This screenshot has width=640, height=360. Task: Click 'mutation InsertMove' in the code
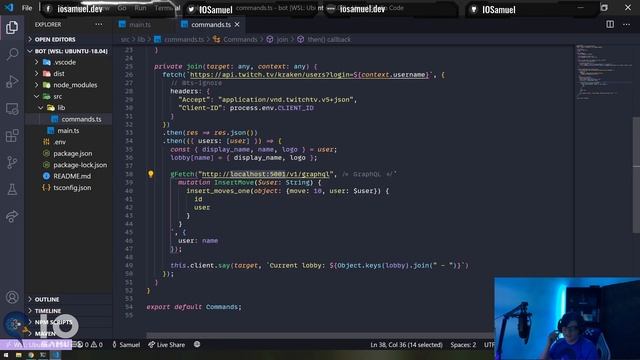[x=216, y=182]
